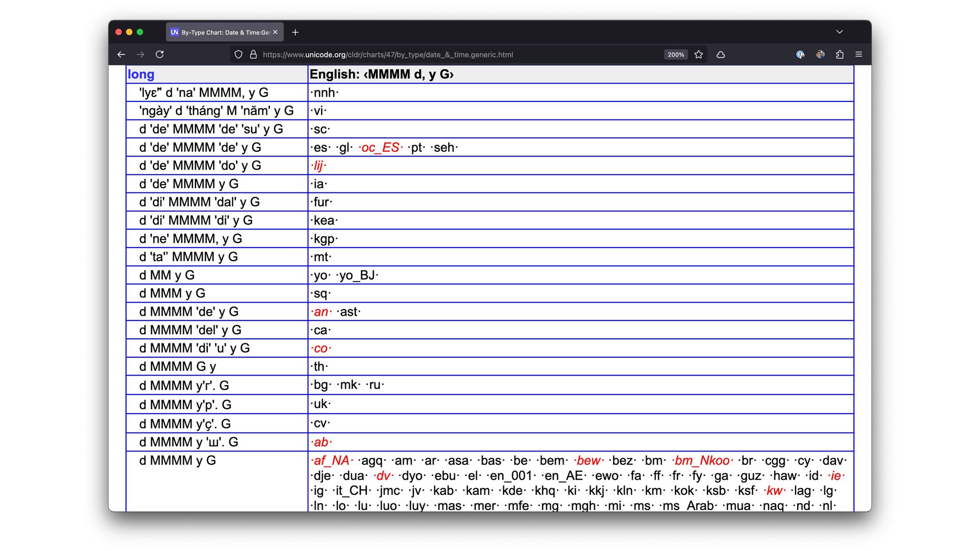The width and height of the screenshot is (980, 551).
Task: Click the red 'kw' locale entry
Action: [x=775, y=491]
